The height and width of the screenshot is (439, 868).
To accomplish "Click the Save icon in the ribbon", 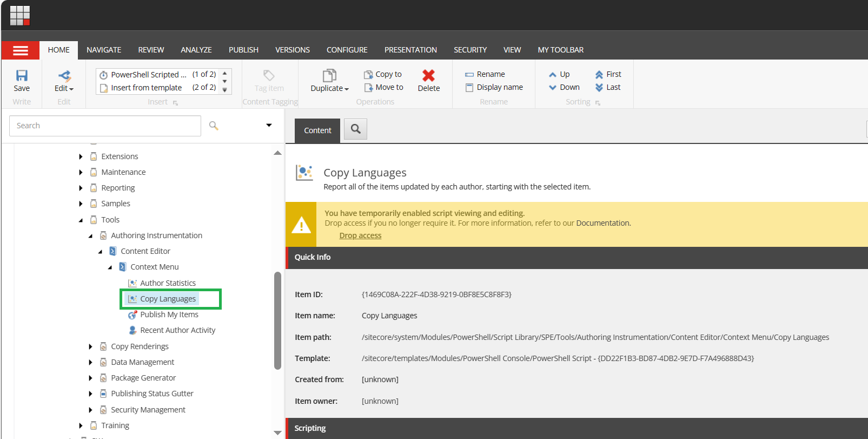I will point(22,76).
